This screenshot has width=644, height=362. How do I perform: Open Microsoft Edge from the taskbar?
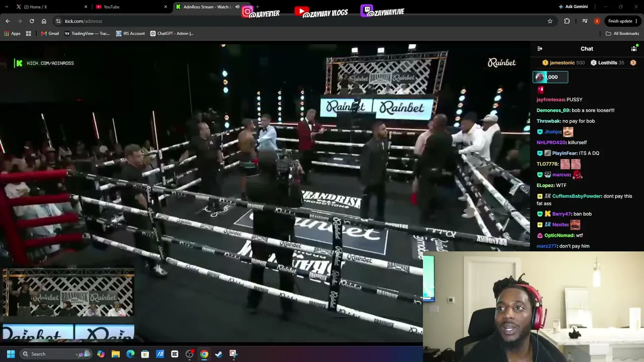[x=130, y=354]
